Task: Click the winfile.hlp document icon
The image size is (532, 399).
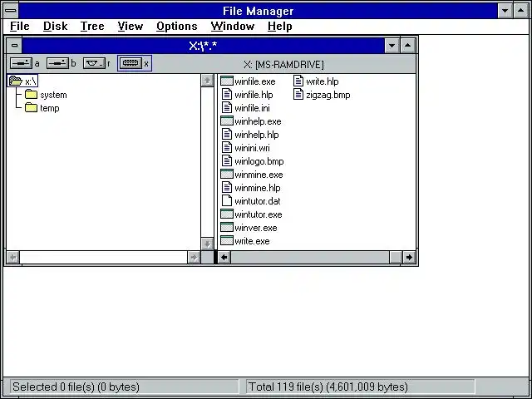Action: click(227, 94)
